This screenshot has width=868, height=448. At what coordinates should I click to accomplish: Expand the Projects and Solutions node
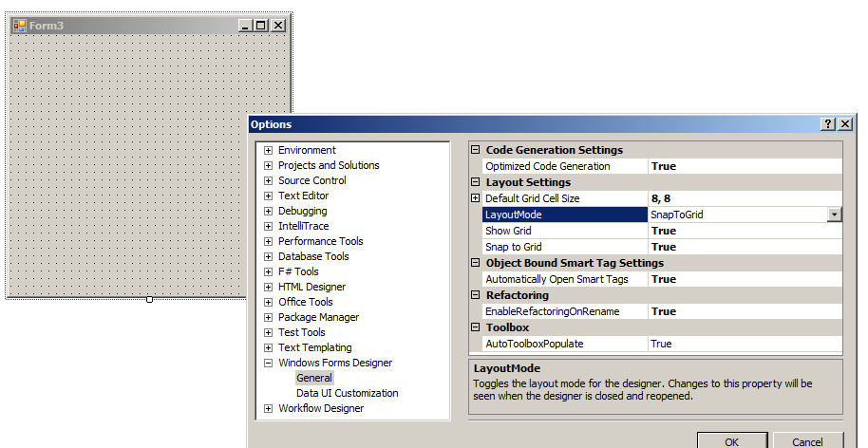(269, 165)
